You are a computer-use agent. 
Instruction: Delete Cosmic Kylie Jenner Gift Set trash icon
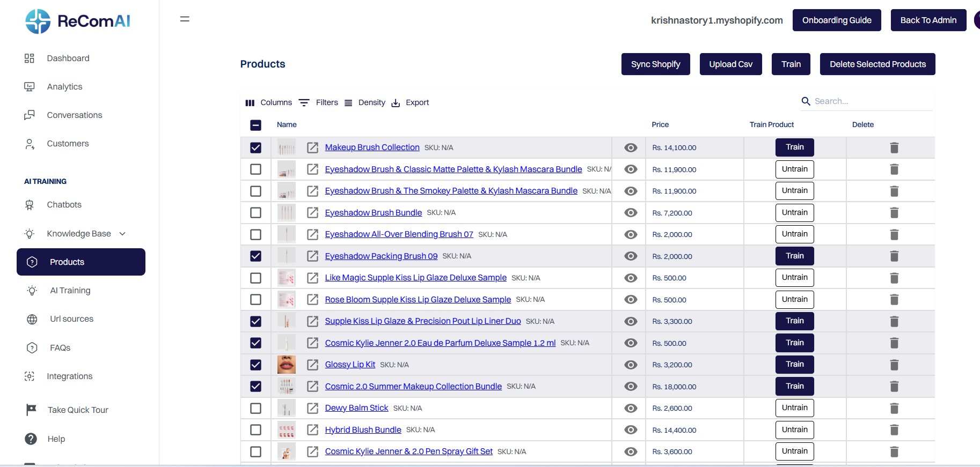(894, 451)
